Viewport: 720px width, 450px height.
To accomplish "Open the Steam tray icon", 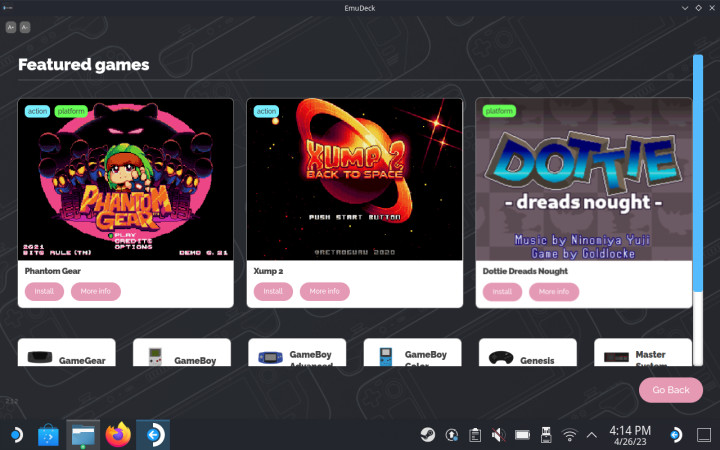I will 427,435.
